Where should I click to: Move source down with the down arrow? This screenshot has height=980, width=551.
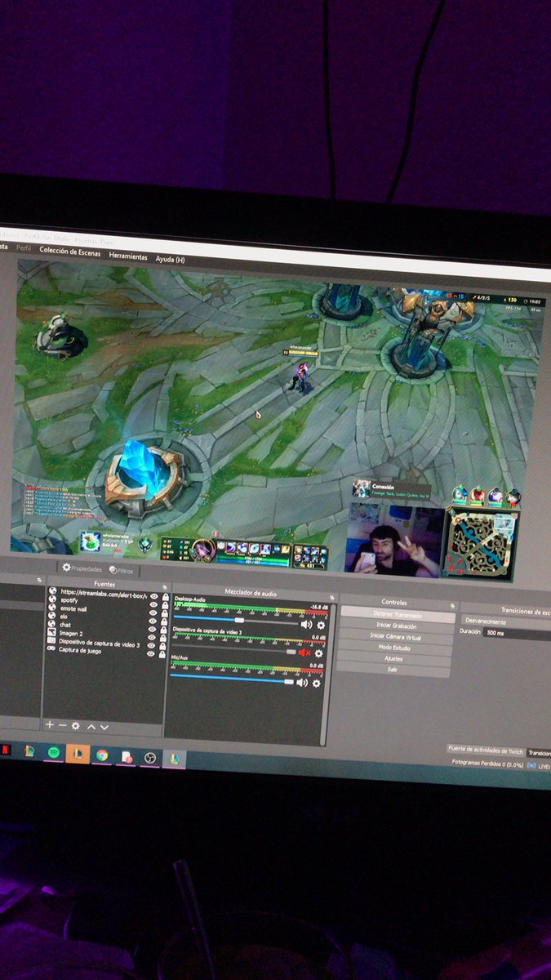click(x=104, y=727)
